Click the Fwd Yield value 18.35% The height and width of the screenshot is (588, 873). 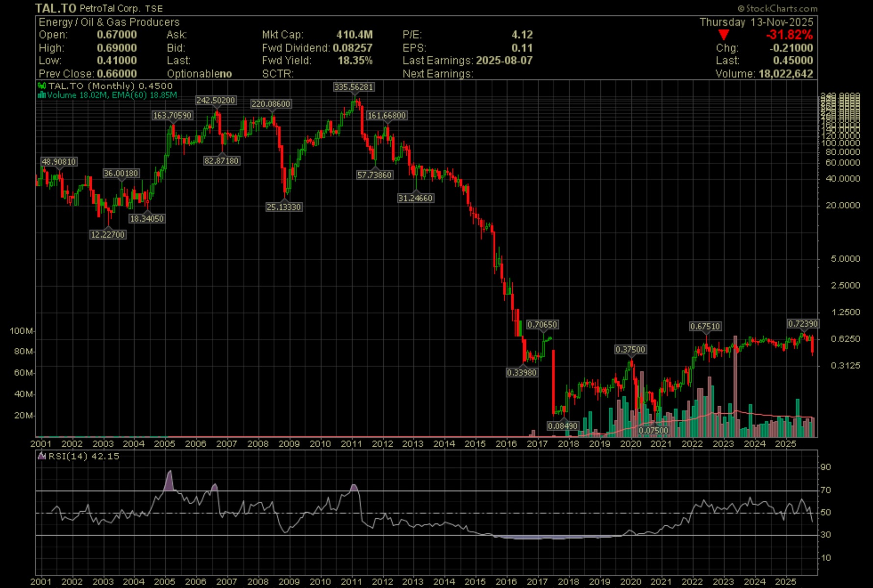tap(355, 61)
